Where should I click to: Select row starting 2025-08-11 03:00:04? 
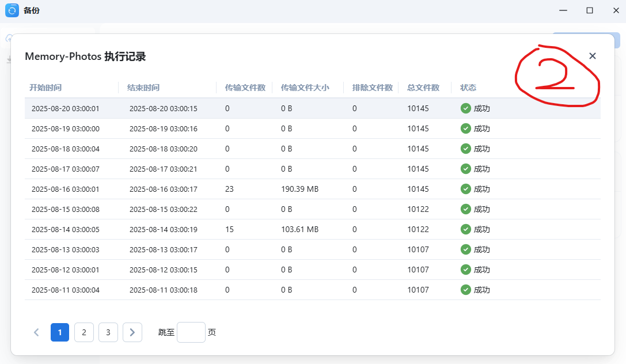(313, 290)
